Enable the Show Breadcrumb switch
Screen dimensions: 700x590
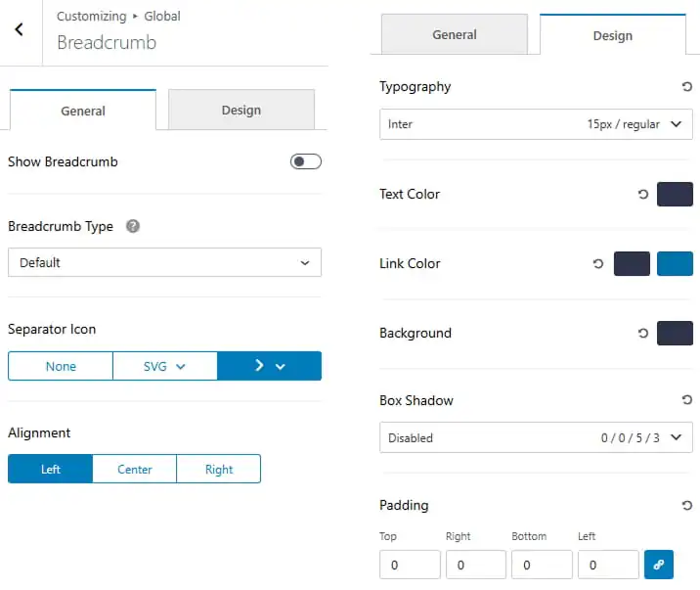coord(306,161)
